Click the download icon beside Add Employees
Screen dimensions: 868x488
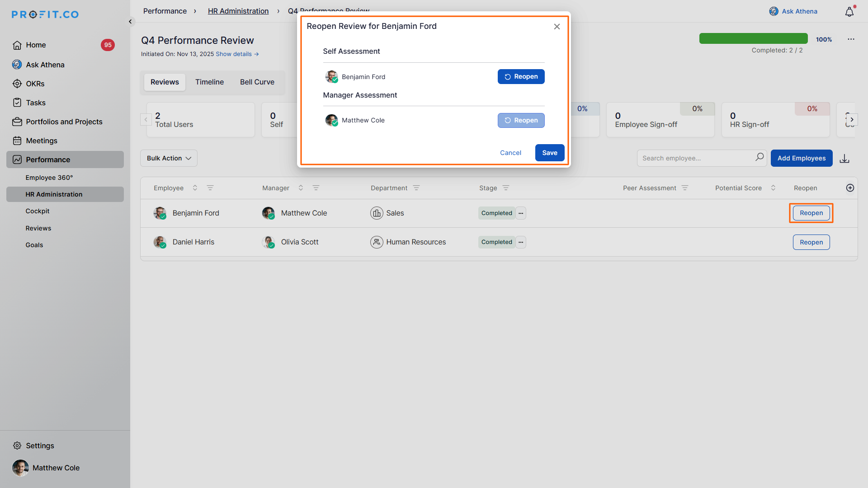point(844,159)
